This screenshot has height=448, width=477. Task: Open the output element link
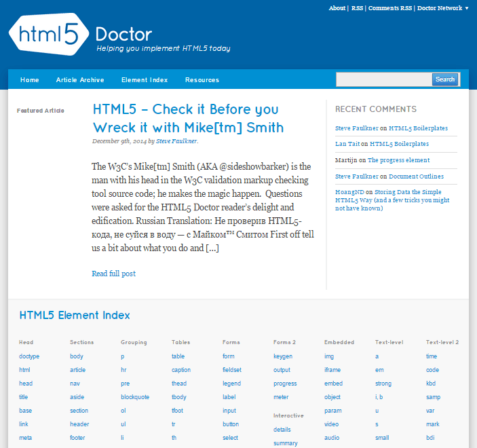(x=282, y=370)
